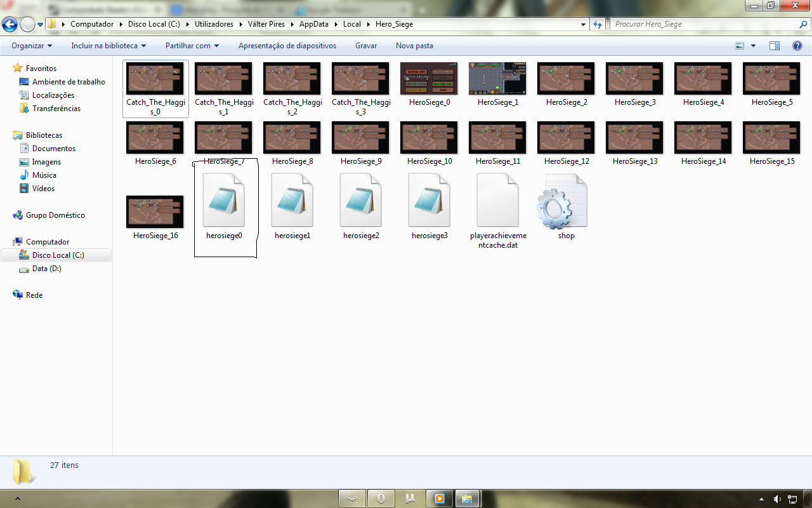The height and width of the screenshot is (508, 812).
Task: Open the Incluir na biblioteca dropdown
Action: click(x=108, y=46)
